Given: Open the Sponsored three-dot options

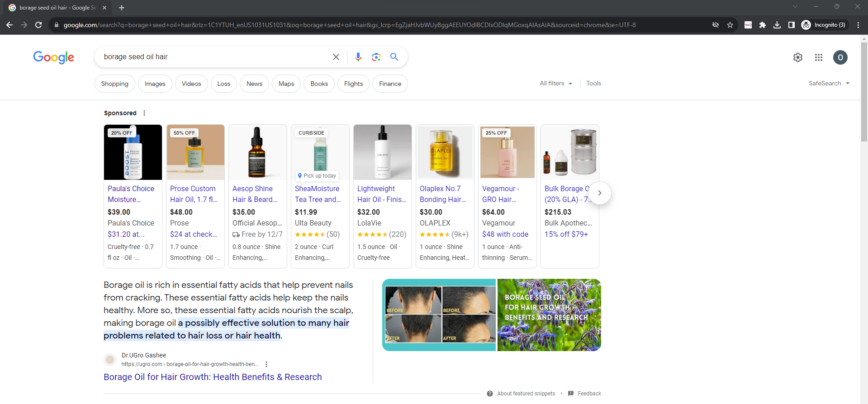Looking at the screenshot, I should [x=144, y=113].
